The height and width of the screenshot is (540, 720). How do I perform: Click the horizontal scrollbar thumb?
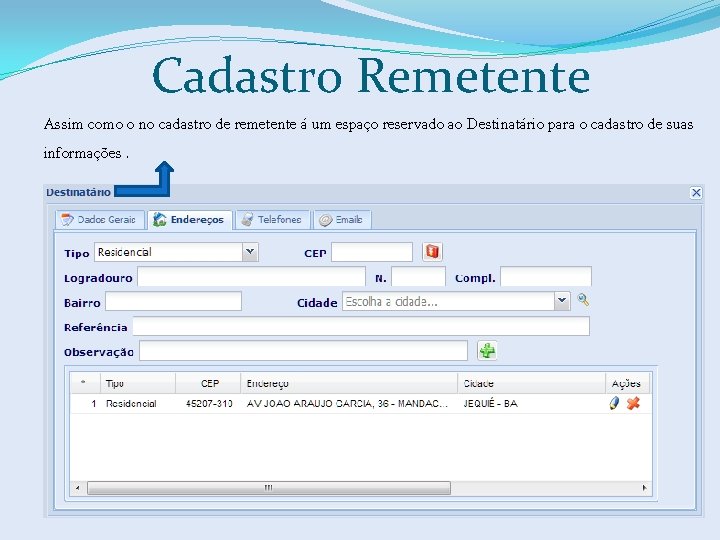(x=269, y=488)
